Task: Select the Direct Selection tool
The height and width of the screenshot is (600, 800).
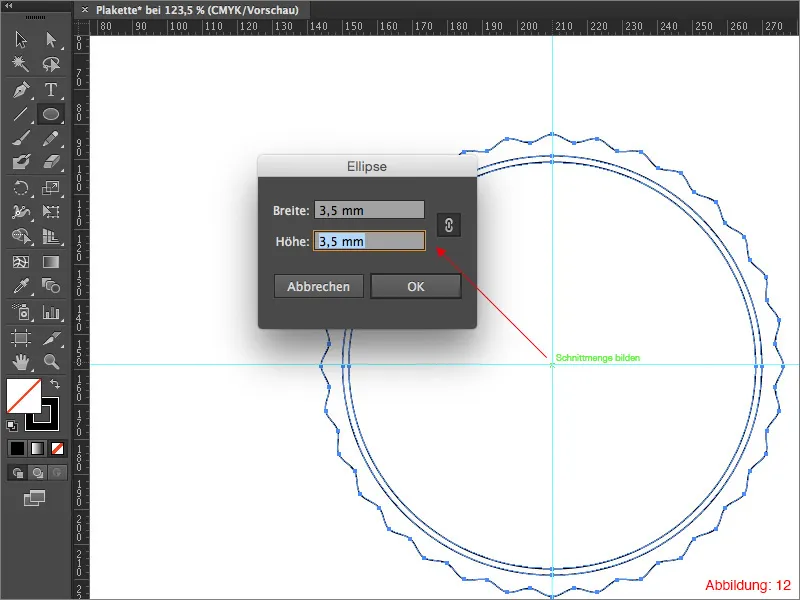Action: [51, 40]
